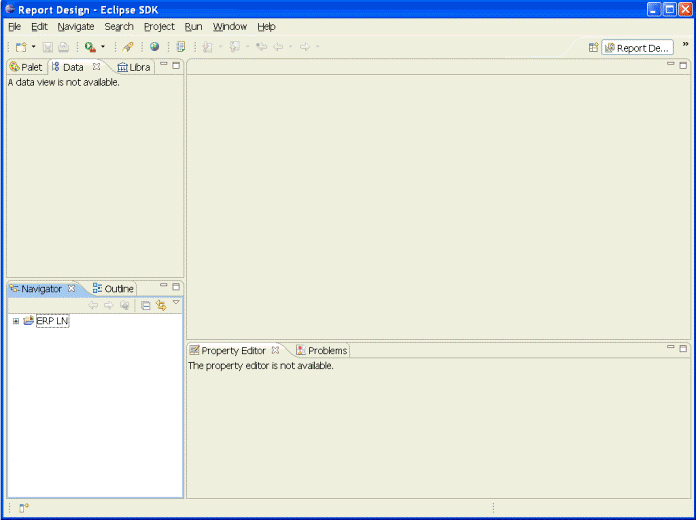696x520 pixels.
Task: Click the New wizard toolbar icon
Action: pos(20,47)
